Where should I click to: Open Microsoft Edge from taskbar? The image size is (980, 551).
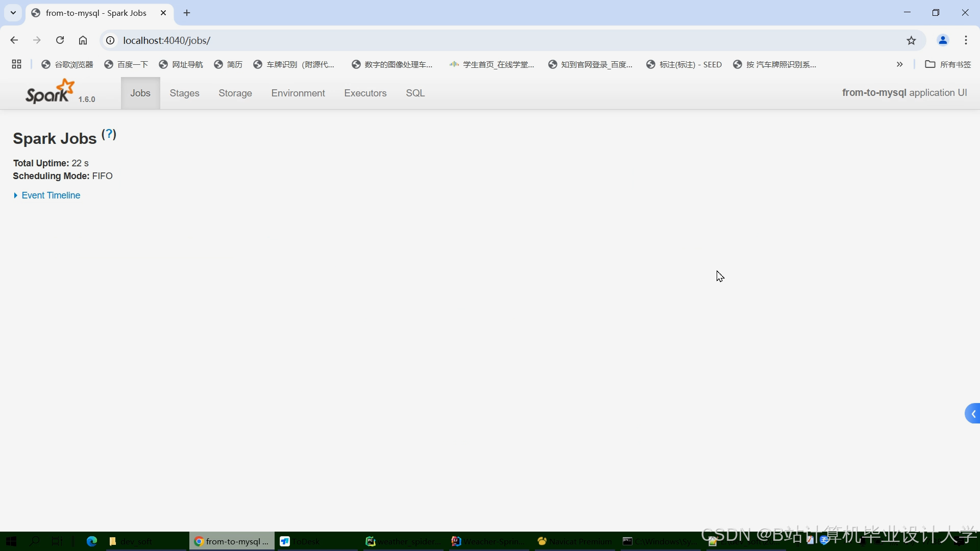point(92,541)
